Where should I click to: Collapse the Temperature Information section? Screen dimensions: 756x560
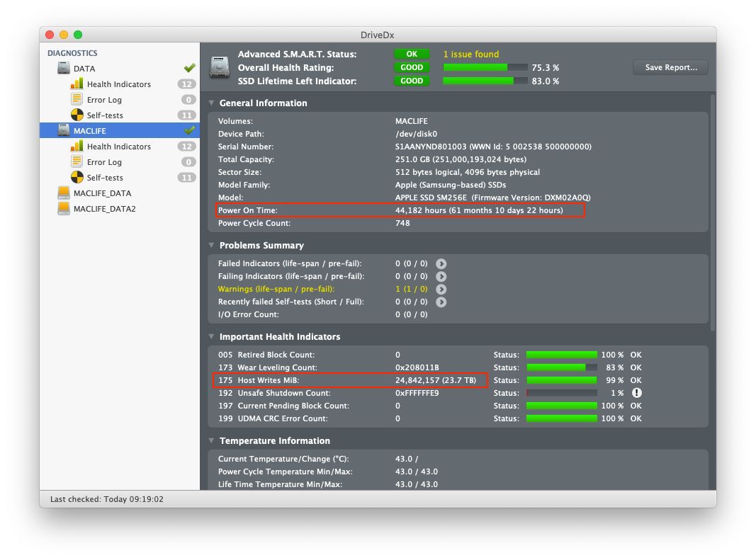pyautogui.click(x=211, y=441)
